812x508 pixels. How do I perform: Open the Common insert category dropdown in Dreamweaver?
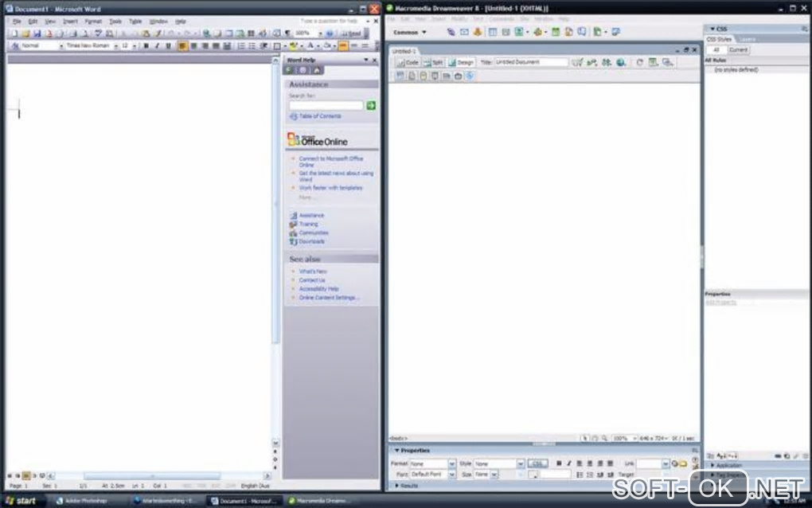(x=410, y=32)
